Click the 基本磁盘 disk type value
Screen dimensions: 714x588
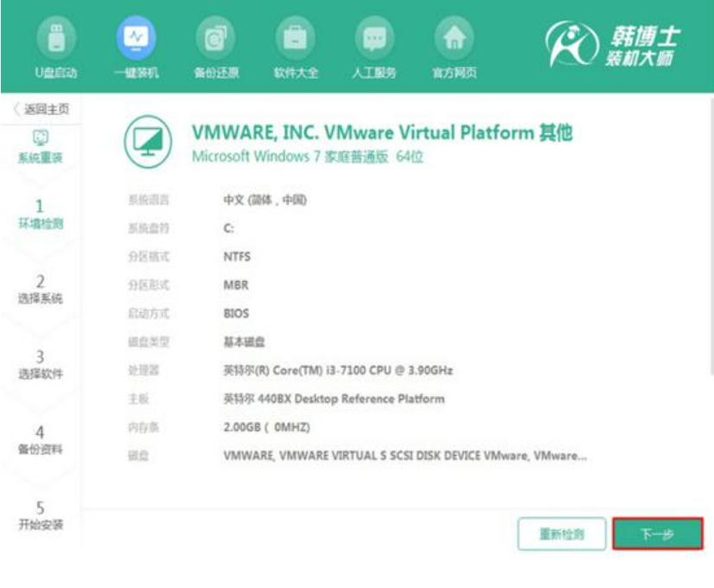click(244, 342)
